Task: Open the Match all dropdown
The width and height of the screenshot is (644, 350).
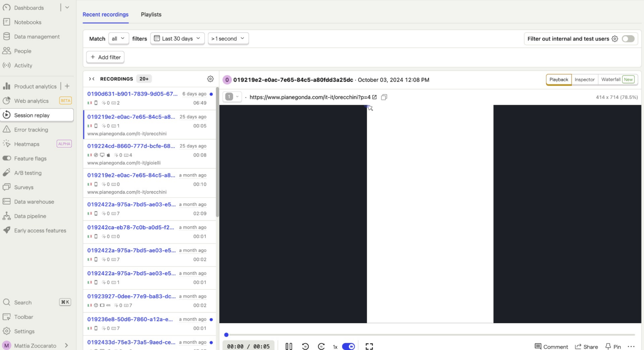Action: [119, 39]
